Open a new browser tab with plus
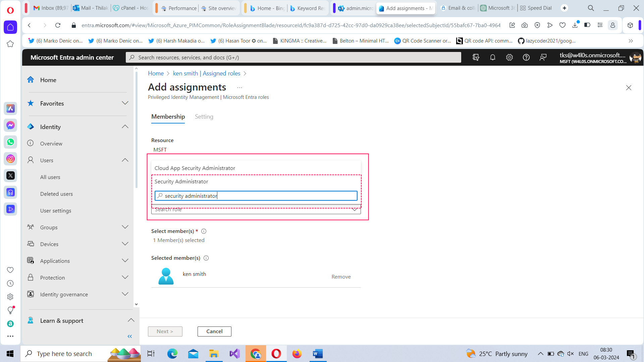644x362 pixels. 565,8
